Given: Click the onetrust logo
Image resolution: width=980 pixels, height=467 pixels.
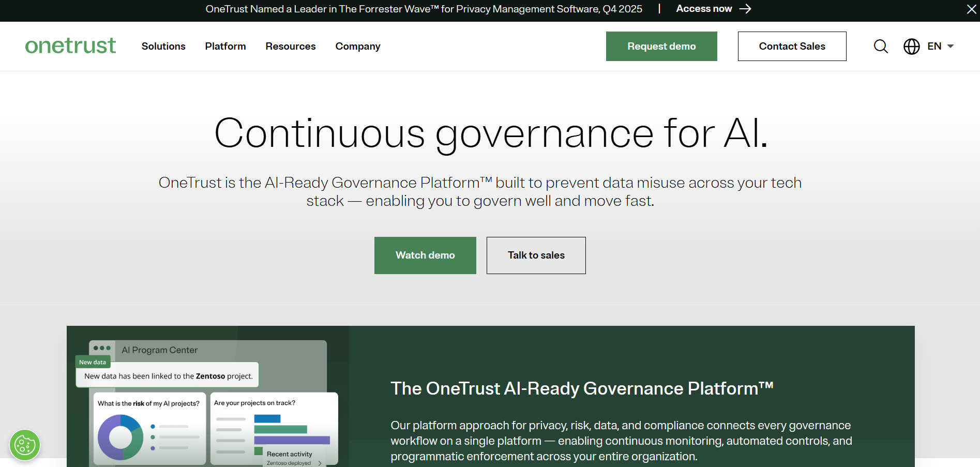Looking at the screenshot, I should pos(70,46).
